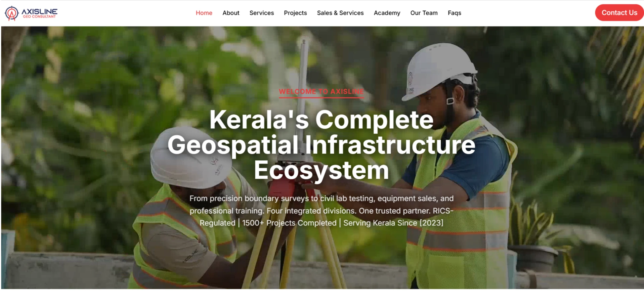This screenshot has width=644, height=306.
Task: Click the 1500+ Projects Completed text
Action: [289, 223]
